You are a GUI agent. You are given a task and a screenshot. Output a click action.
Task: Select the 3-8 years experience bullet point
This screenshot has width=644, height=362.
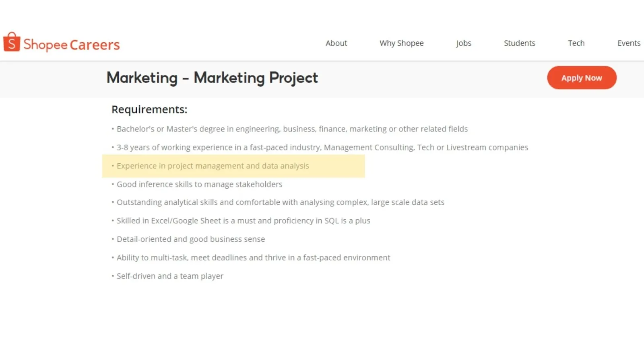click(x=322, y=147)
